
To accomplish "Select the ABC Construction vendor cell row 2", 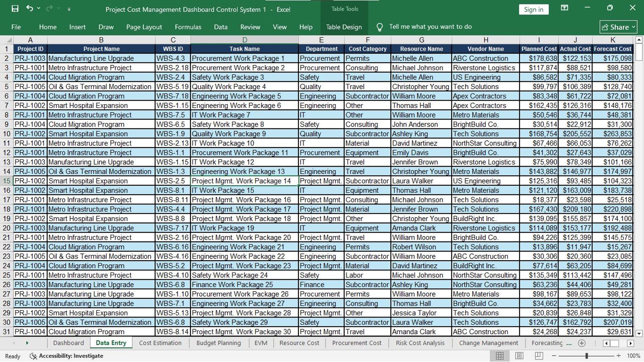I will (x=485, y=58).
